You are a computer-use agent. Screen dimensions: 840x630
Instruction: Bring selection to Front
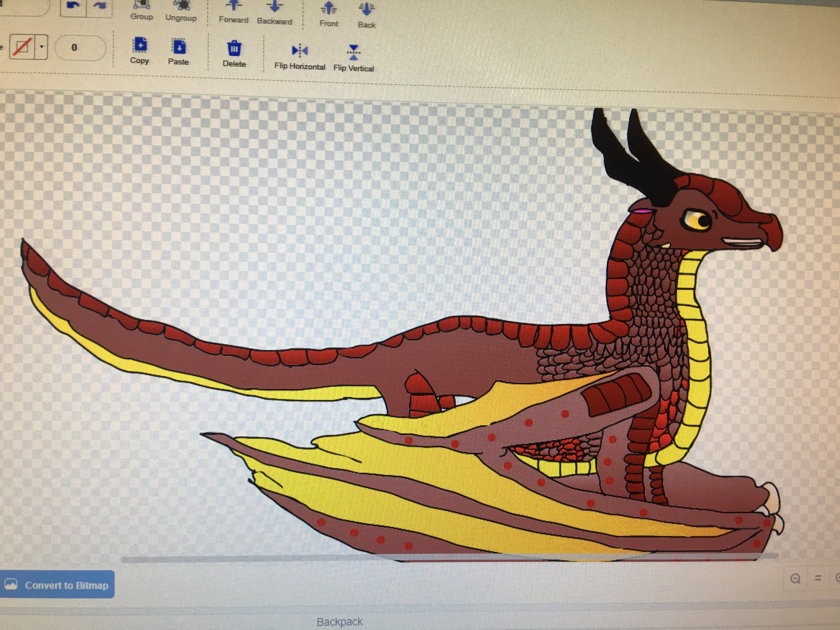(x=329, y=14)
